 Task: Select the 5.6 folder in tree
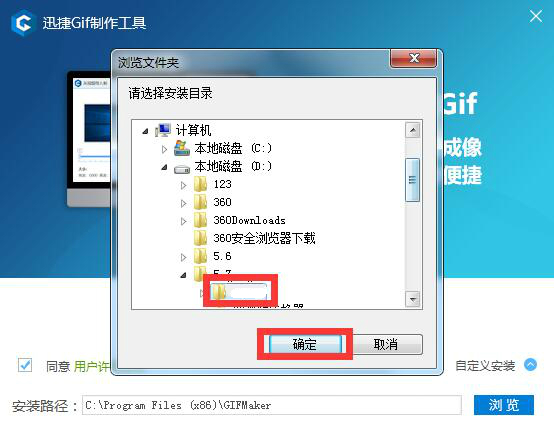222,256
